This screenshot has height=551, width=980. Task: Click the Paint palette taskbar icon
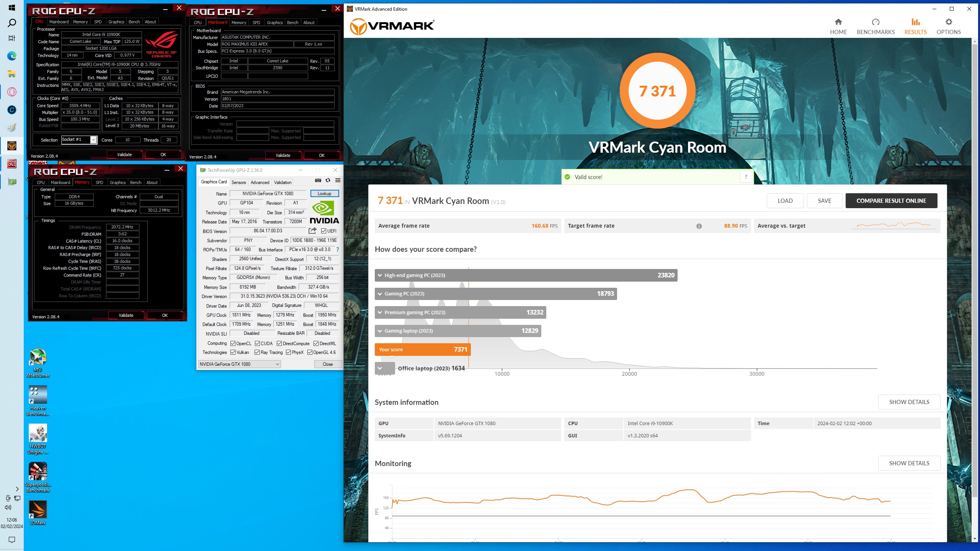point(12,128)
